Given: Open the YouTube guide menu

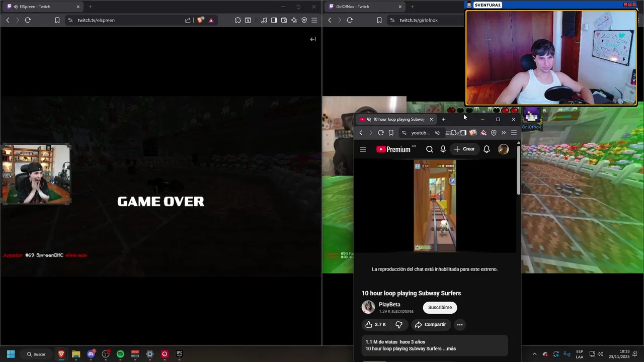Looking at the screenshot, I should [x=363, y=149].
